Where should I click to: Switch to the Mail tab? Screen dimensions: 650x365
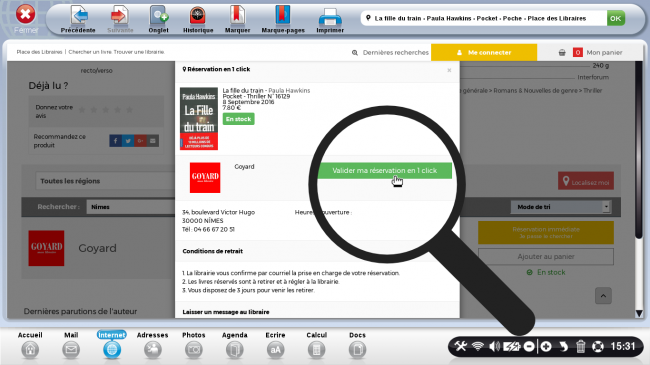coord(71,345)
